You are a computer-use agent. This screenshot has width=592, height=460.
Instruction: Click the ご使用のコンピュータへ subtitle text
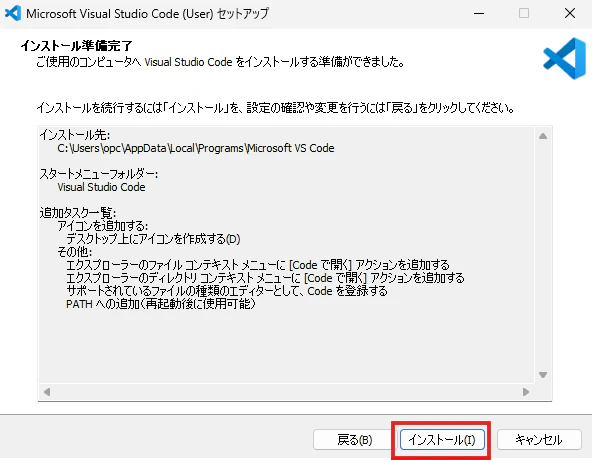[220, 62]
